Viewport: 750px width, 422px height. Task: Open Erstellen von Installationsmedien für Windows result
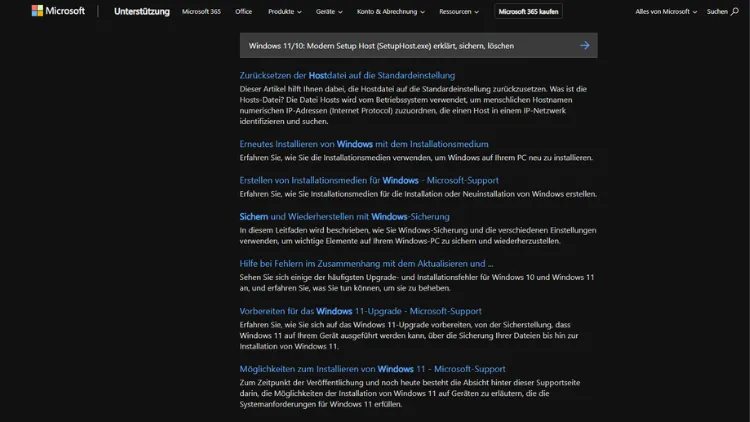369,180
